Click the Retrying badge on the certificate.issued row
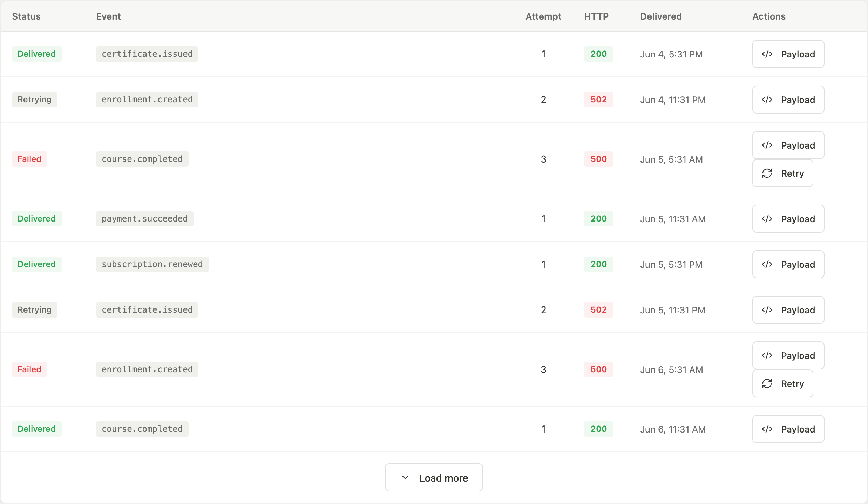The height and width of the screenshot is (504, 868). click(x=35, y=310)
